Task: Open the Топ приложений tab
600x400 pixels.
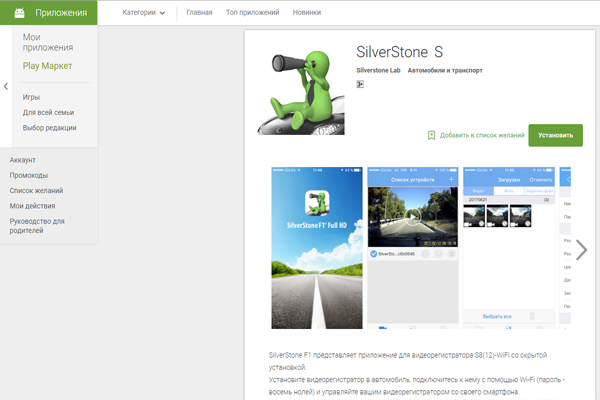Action: tap(252, 13)
